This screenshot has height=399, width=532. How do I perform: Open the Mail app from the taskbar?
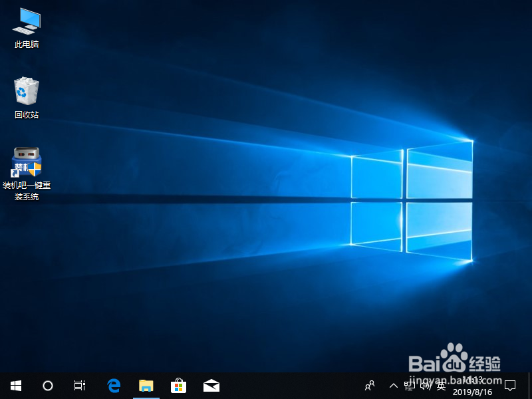coord(210,386)
